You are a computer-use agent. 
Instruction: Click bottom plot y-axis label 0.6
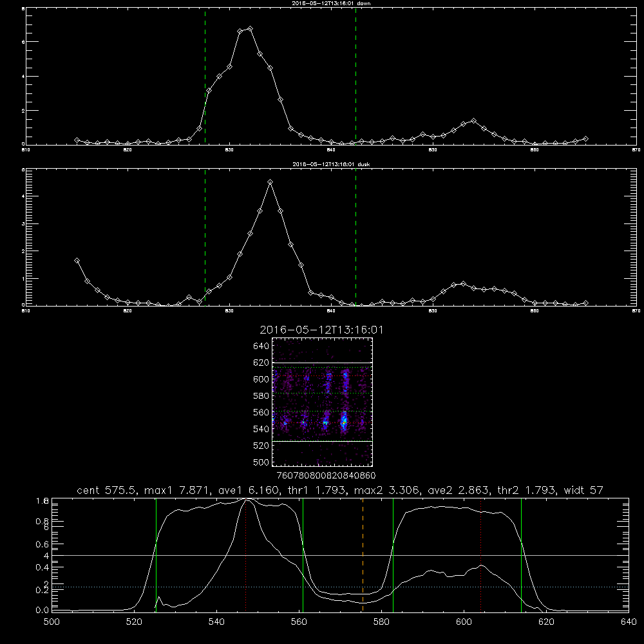(43, 544)
